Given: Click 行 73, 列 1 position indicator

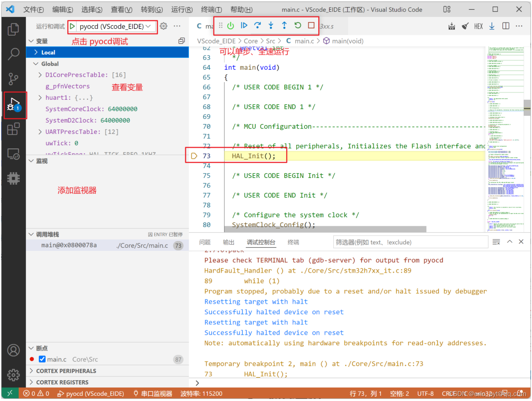Looking at the screenshot, I should 365,394.
